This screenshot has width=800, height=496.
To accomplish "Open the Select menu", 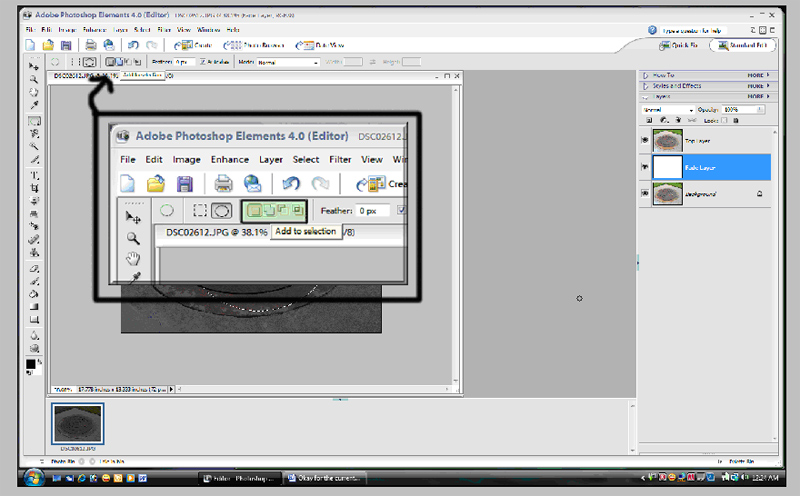I will tap(142, 30).
